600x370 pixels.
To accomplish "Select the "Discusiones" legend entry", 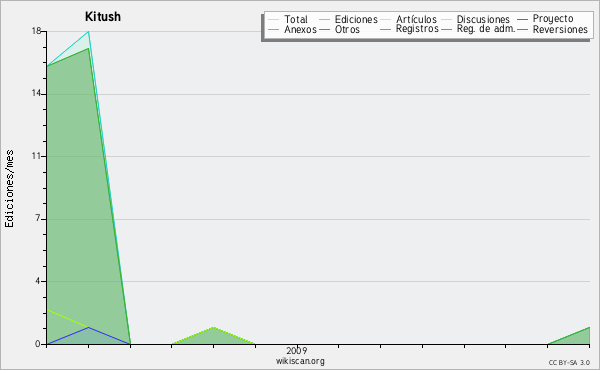I will 483,19.
